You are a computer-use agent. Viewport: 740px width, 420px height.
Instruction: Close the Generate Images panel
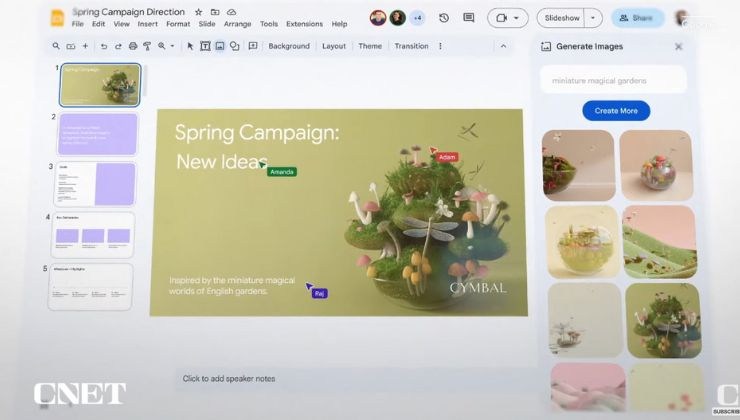click(x=679, y=46)
